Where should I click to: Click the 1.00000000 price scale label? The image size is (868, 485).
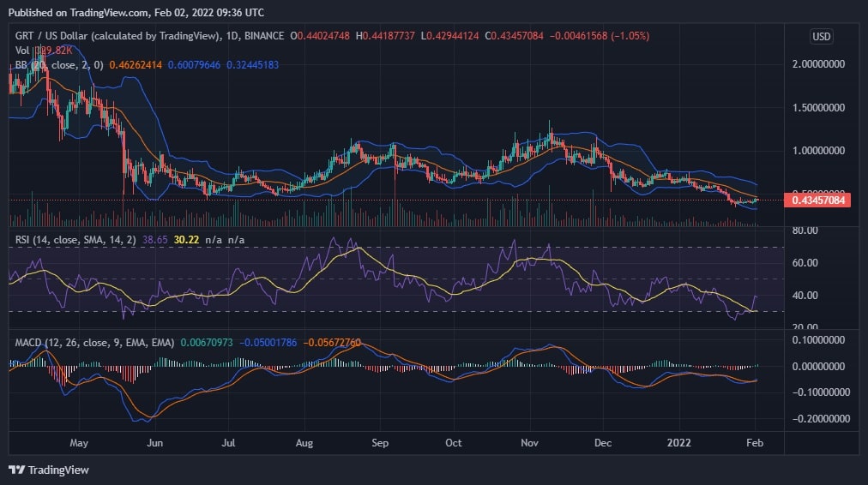pyautogui.click(x=817, y=151)
